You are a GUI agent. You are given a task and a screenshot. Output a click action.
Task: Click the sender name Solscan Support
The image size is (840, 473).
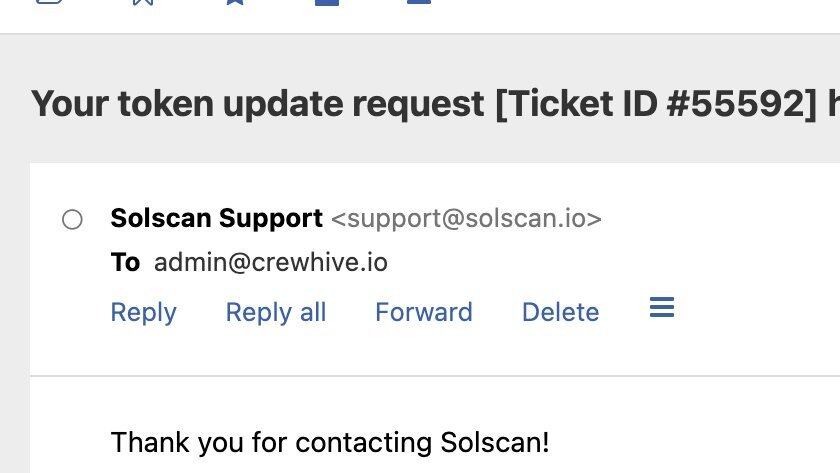[x=216, y=218]
